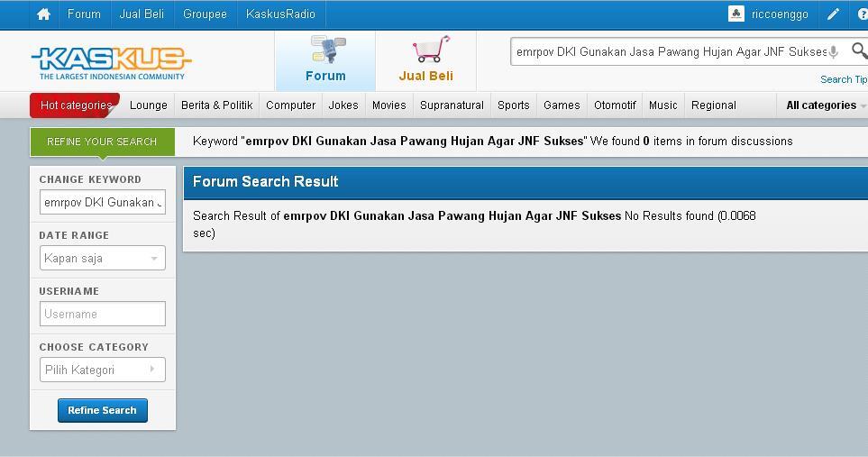
Task: Open the Games category
Action: [562, 105]
